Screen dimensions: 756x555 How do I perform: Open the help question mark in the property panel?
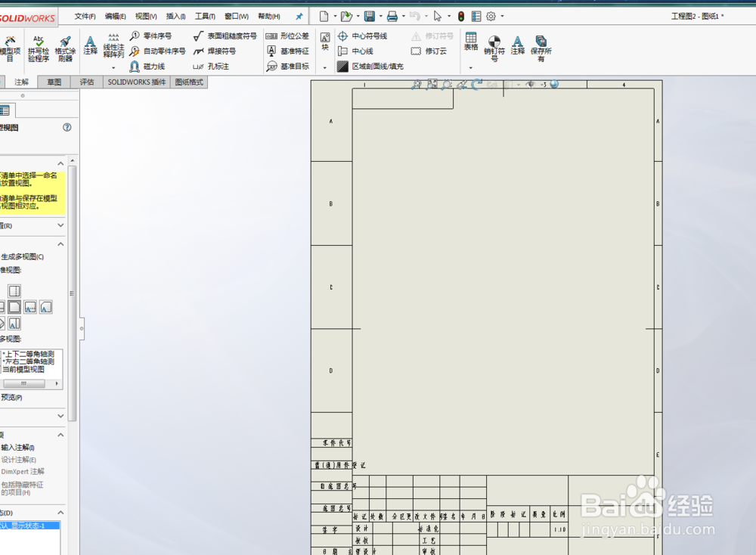(x=67, y=127)
